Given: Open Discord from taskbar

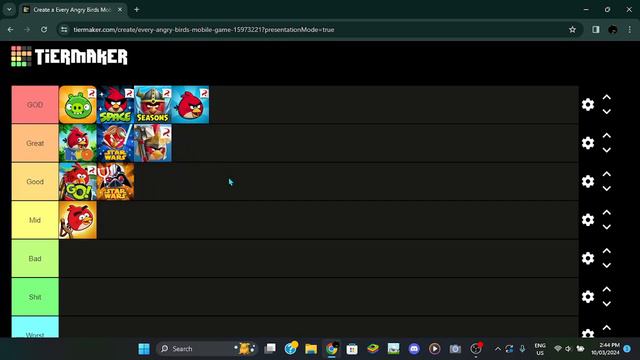Looking at the screenshot, I should pyautogui.click(x=414, y=349).
